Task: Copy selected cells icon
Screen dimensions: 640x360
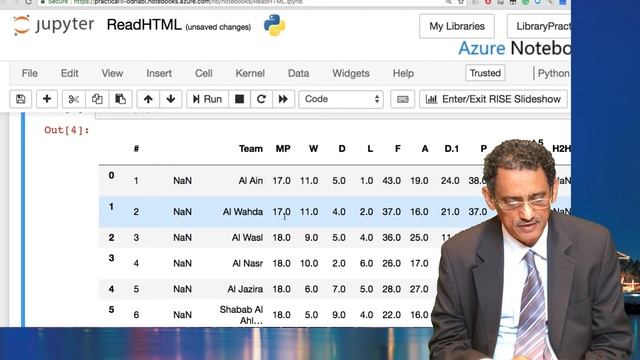Action: [x=97, y=99]
